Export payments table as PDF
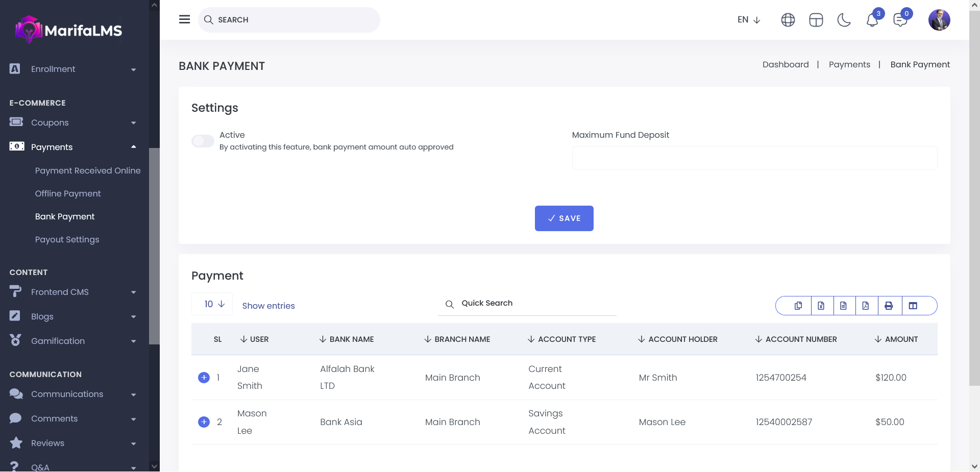Image resolution: width=980 pixels, height=472 pixels. click(866, 306)
